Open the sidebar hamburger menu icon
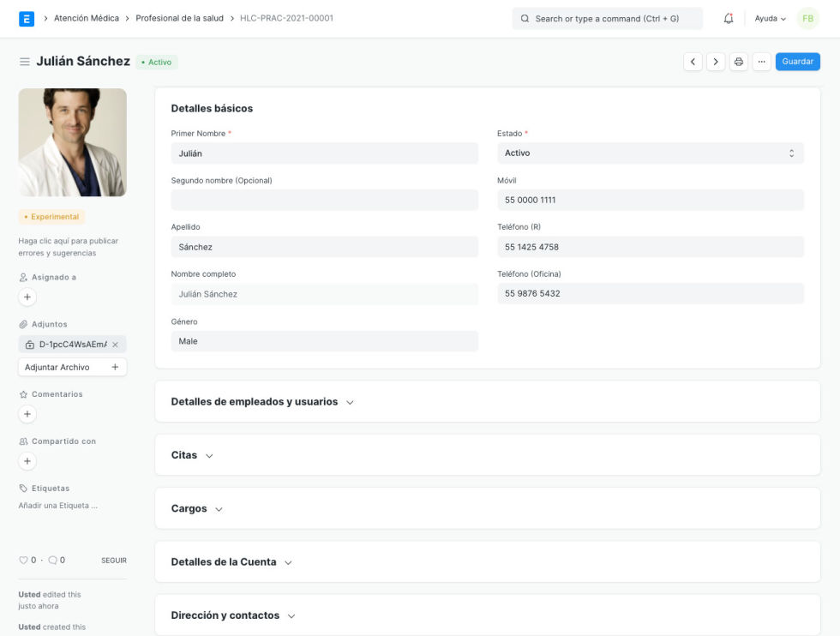Screen dimensions: 840x636 point(25,62)
